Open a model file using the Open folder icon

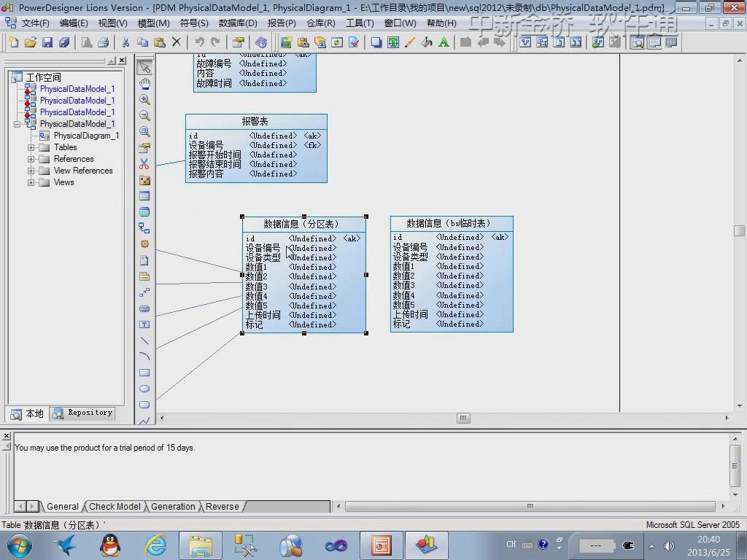pos(31,42)
